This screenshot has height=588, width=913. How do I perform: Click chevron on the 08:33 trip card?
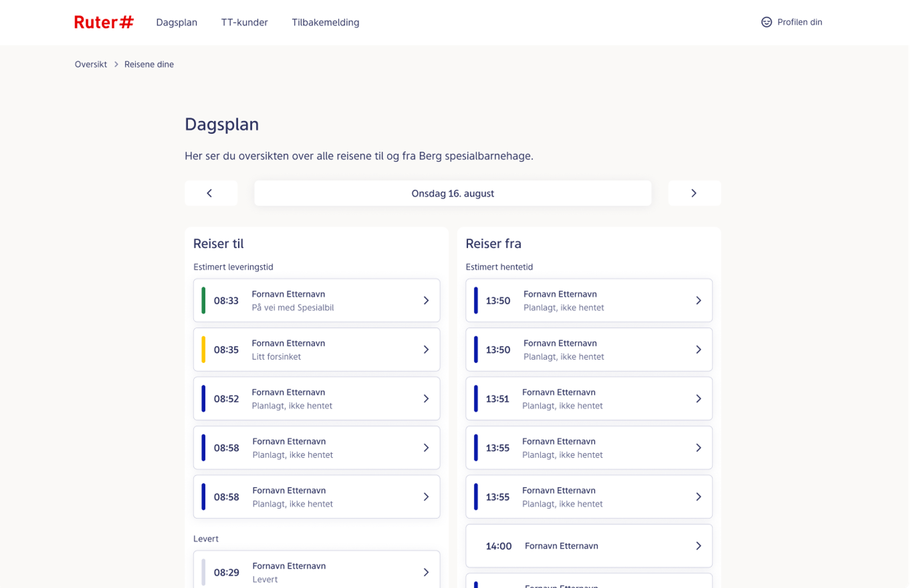click(426, 300)
